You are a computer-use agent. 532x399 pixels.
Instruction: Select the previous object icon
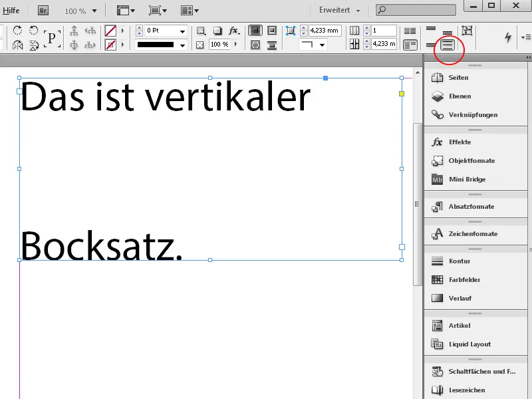point(90,31)
